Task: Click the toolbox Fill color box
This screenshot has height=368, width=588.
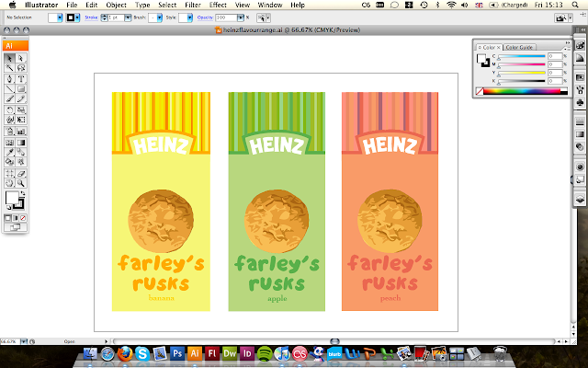Action: [12, 198]
